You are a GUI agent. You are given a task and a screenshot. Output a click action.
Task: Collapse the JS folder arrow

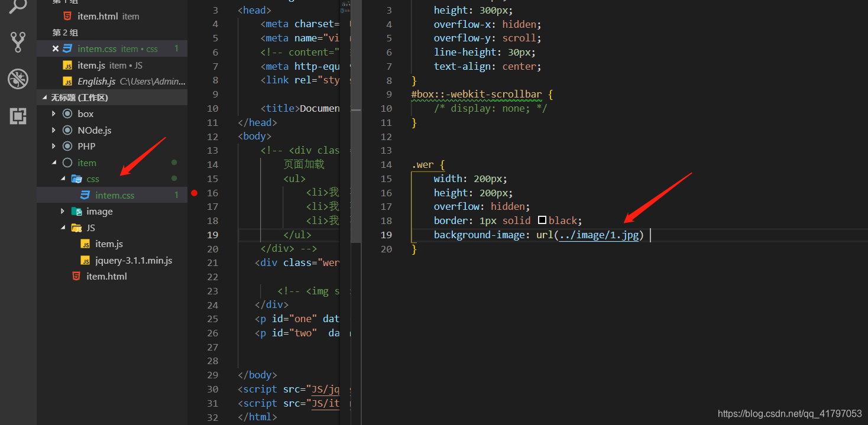point(63,228)
